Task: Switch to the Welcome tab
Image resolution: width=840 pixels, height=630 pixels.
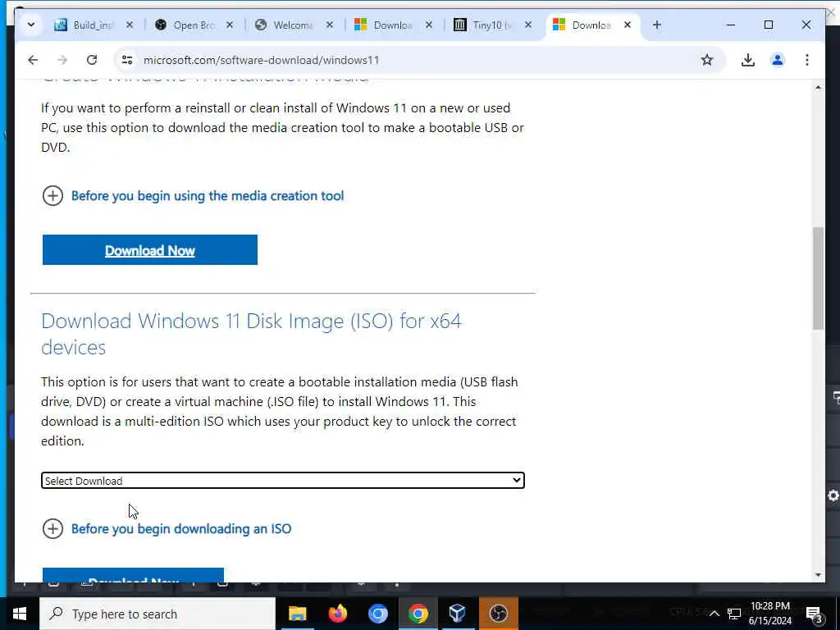Action: click(286, 25)
